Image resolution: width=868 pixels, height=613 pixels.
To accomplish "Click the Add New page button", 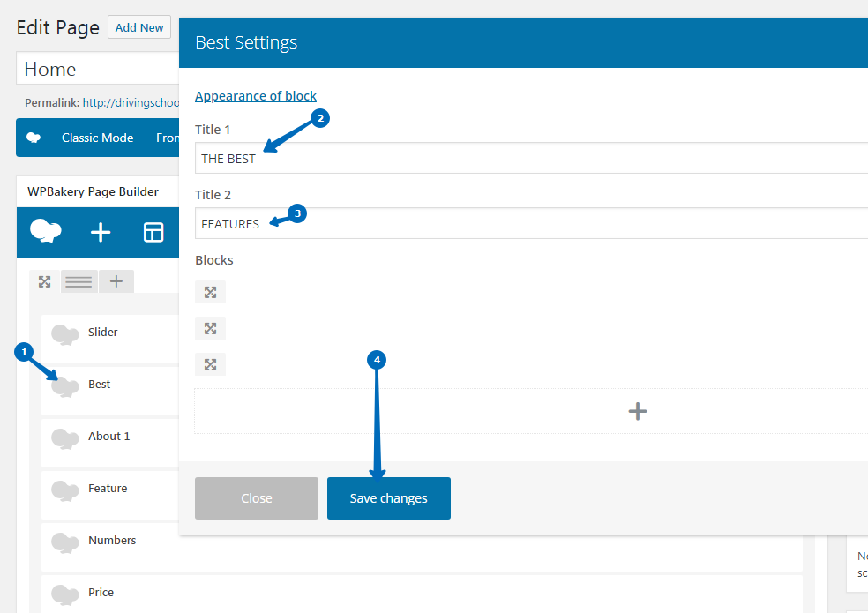I will click(x=139, y=27).
